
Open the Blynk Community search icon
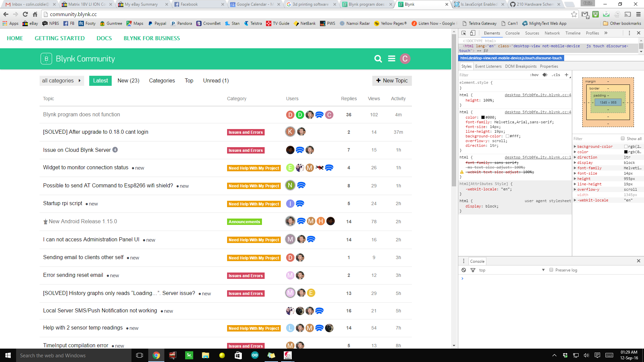pos(378,59)
